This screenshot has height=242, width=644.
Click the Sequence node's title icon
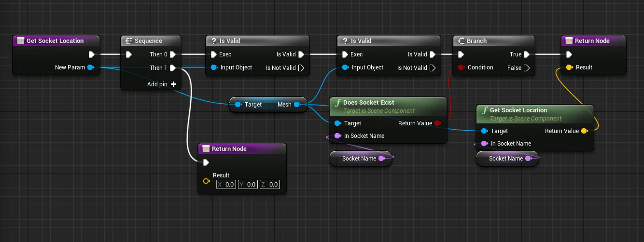tap(129, 41)
